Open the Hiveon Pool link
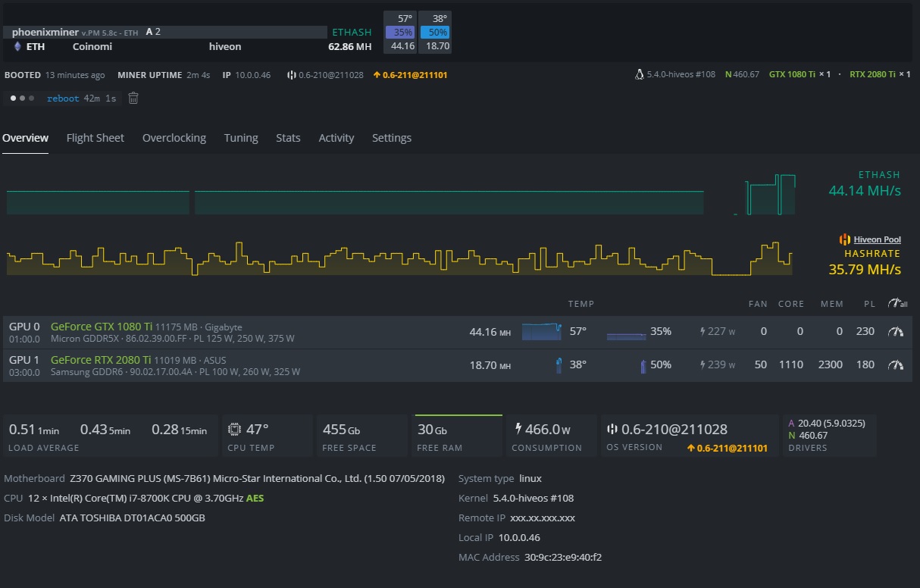 (877, 239)
